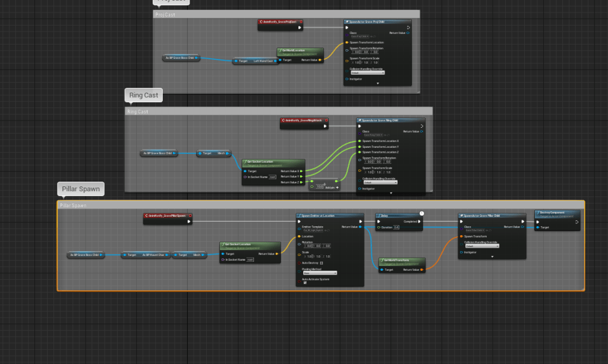The height and width of the screenshot is (364, 608).
Task: Click the Delay Duration input field
Action: 396,227
